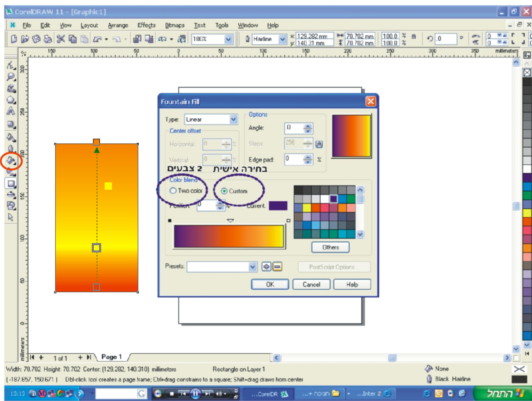Image resolution: width=532 pixels, height=401 pixels.
Task: Open the Fill tool flyout
Action: [x=11, y=161]
